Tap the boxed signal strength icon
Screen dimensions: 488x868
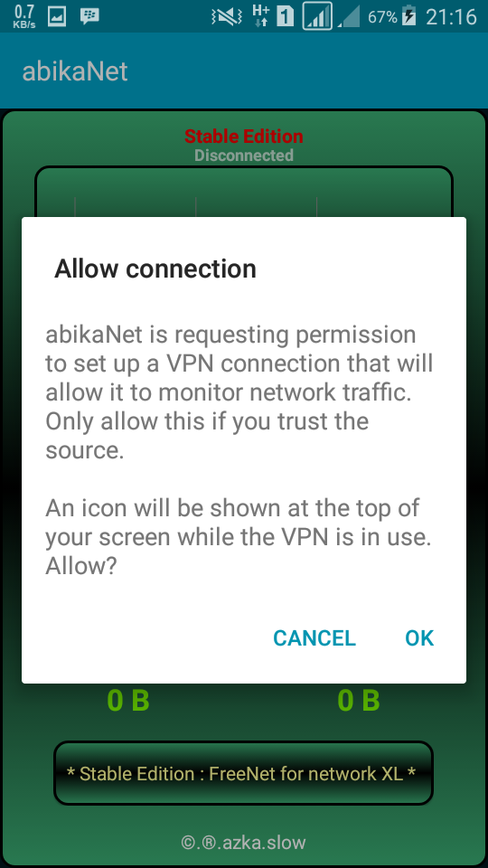[x=317, y=16]
